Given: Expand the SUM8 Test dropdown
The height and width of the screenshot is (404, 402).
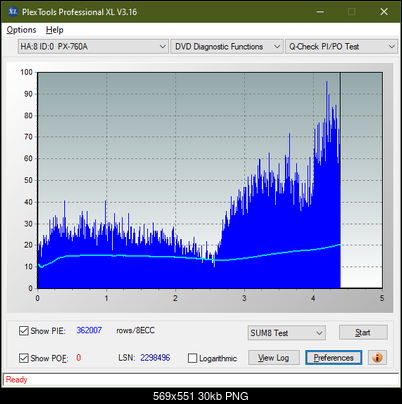Looking at the screenshot, I should pyautogui.click(x=287, y=333).
